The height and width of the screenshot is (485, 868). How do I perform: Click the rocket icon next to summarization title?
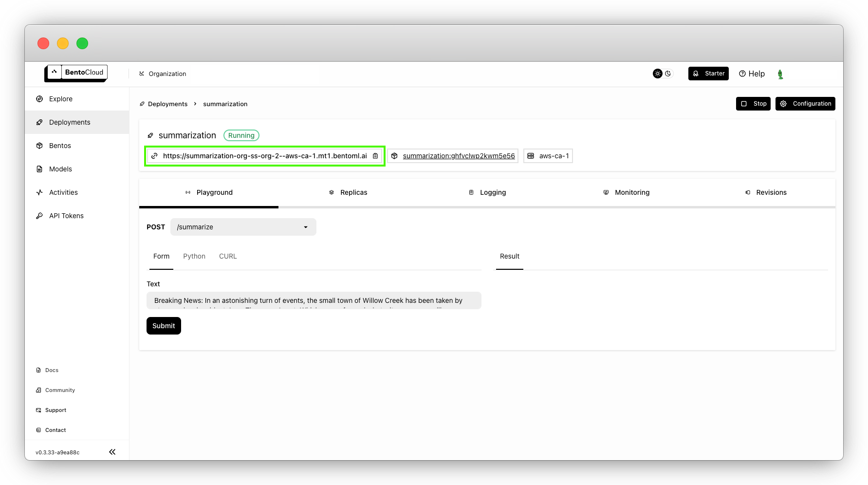pos(150,135)
